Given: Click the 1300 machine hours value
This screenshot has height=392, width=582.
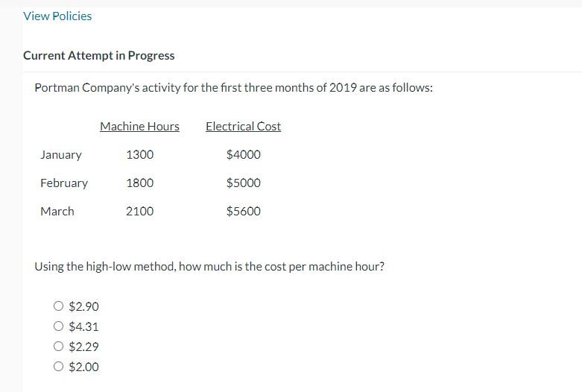Looking at the screenshot, I should tap(139, 154).
